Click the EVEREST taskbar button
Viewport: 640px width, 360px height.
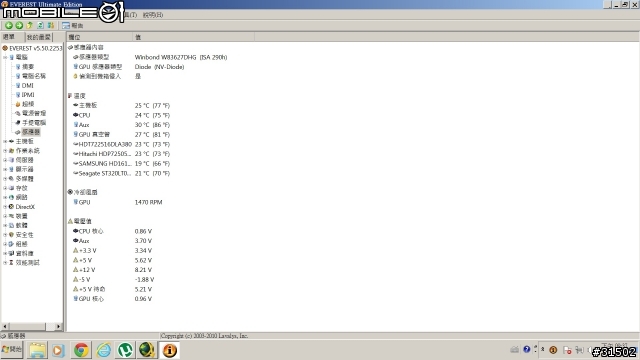169,350
